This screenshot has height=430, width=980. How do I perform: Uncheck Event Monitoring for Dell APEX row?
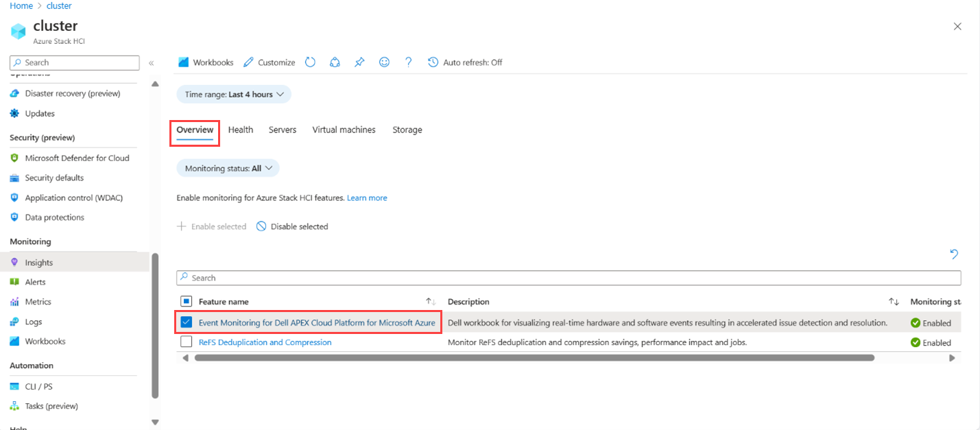(187, 322)
